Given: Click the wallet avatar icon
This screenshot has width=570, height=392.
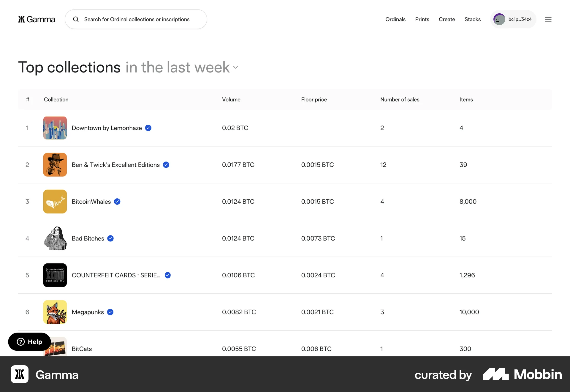Looking at the screenshot, I should (x=499, y=19).
